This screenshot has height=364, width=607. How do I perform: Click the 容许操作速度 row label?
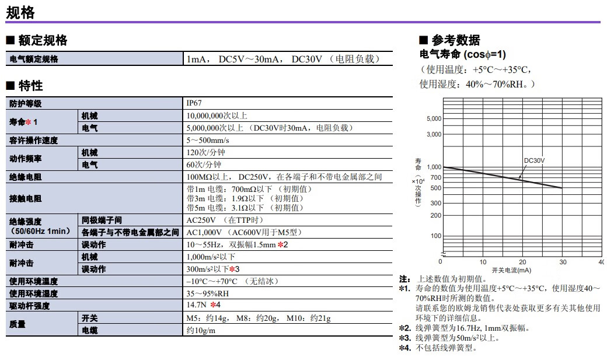click(x=34, y=141)
